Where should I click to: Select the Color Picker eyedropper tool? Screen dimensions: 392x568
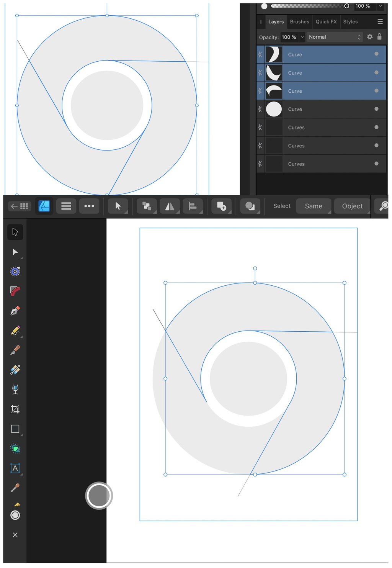pos(15,488)
